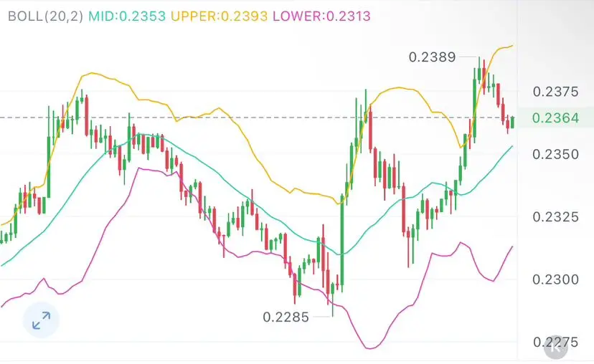Click the last green candlestick at right edge

click(x=512, y=123)
